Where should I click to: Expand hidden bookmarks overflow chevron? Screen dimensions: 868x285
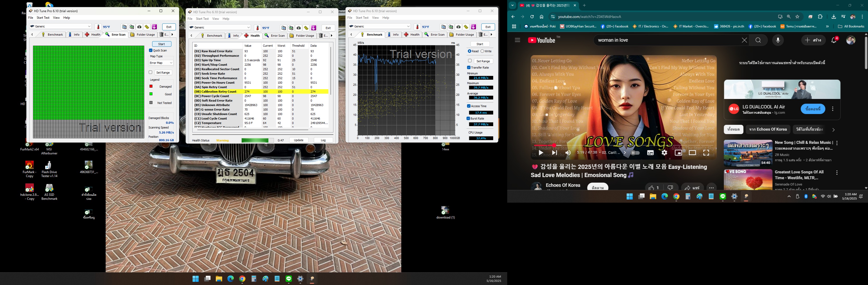(x=827, y=27)
